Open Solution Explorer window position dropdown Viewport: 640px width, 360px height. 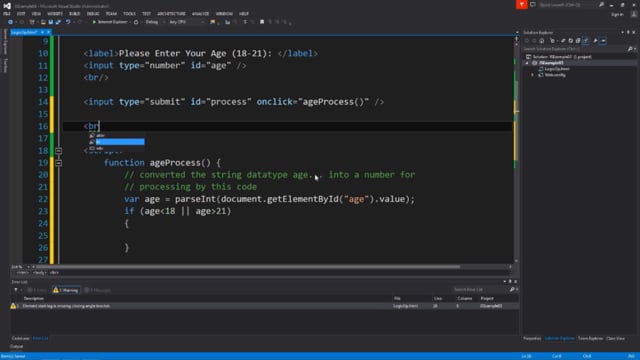[622, 32]
